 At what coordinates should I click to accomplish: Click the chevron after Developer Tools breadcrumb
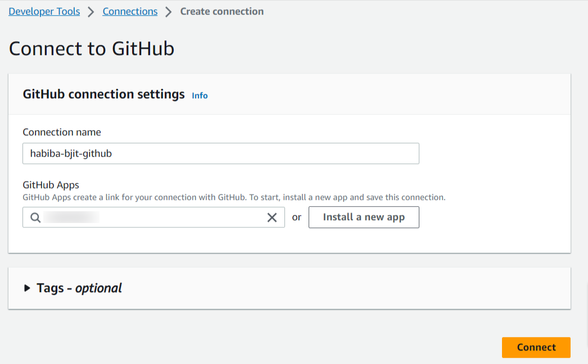point(91,12)
